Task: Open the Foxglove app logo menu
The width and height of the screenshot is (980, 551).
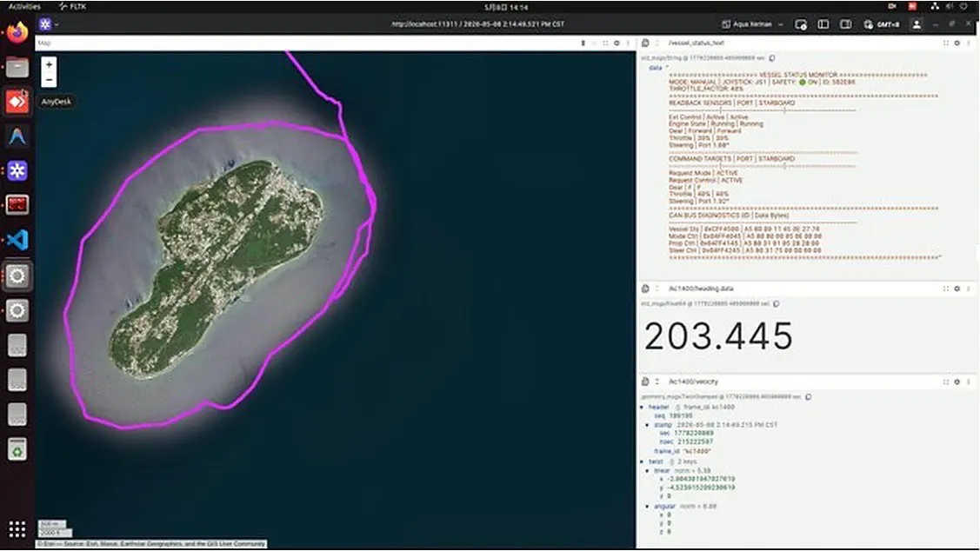Action: (x=45, y=24)
